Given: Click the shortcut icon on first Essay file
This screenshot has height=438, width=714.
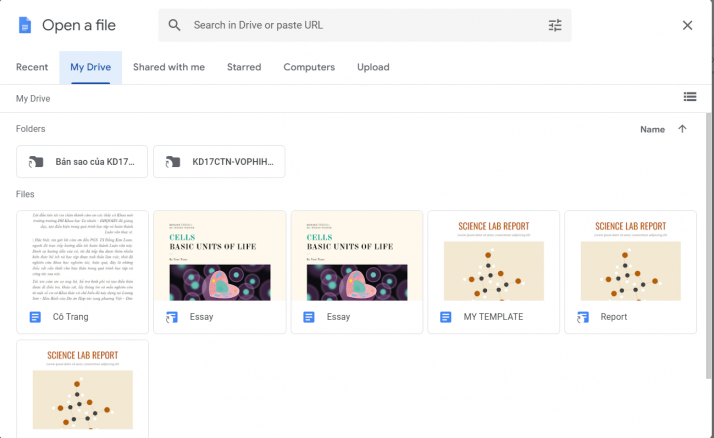Looking at the screenshot, I should 172,317.
